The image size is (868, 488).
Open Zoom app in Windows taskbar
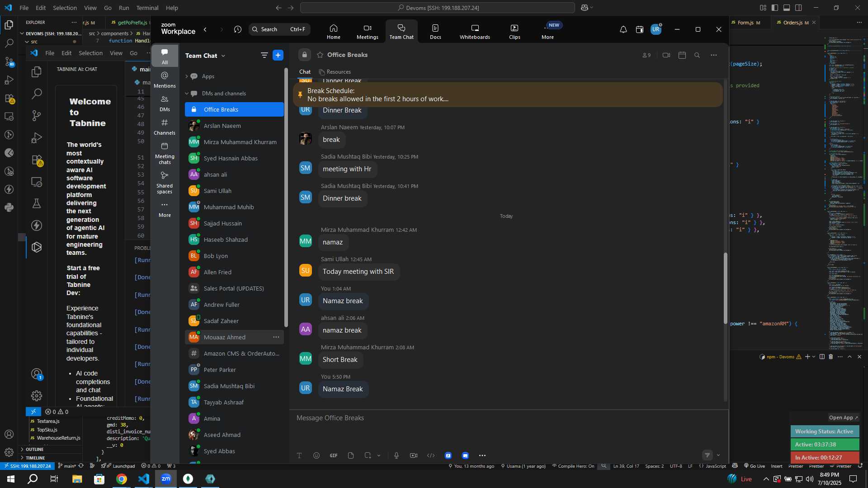point(166,479)
